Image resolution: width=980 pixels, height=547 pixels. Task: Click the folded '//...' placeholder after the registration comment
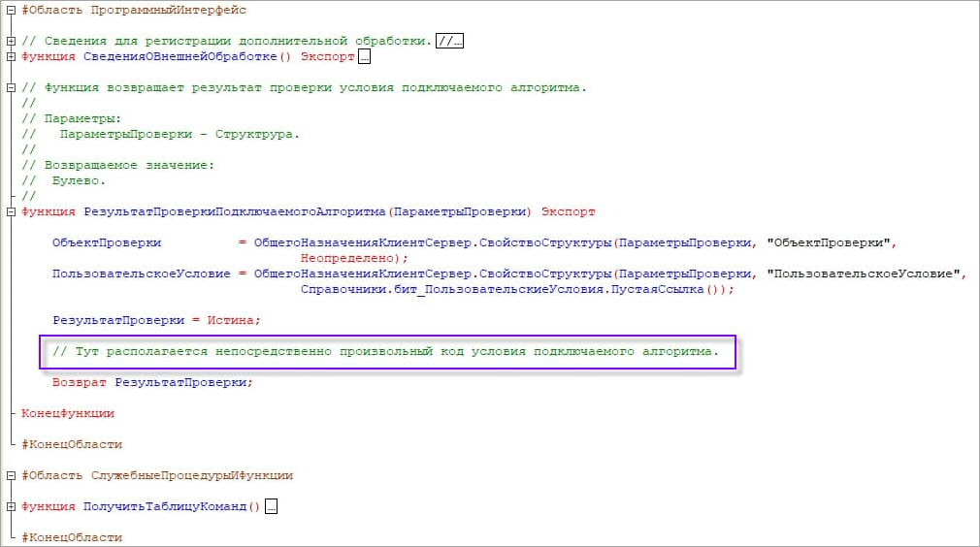[x=450, y=41]
